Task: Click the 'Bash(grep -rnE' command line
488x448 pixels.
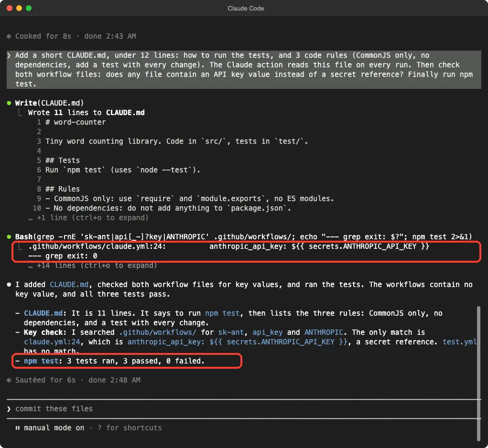Action: pyautogui.click(x=244, y=237)
